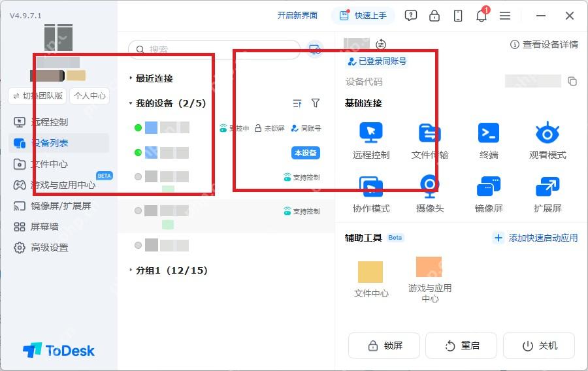Click 开启新界面 link
The height and width of the screenshot is (371, 588).
297,16
